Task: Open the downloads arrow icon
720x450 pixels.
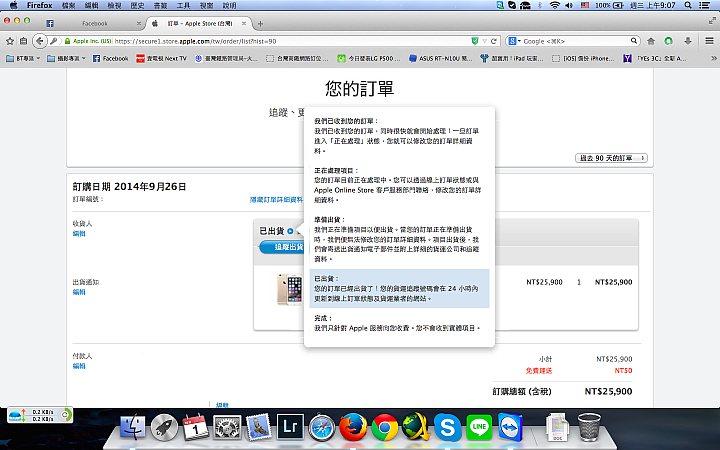Action: coord(688,41)
